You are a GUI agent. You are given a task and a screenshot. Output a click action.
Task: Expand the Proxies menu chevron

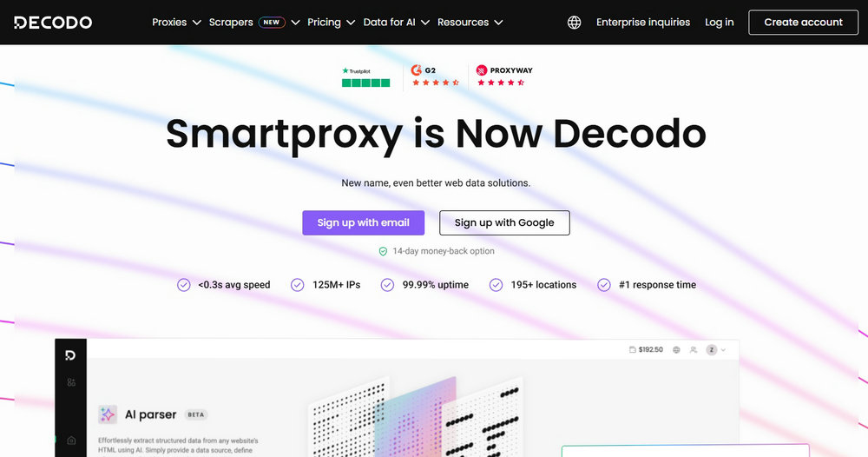tap(196, 23)
